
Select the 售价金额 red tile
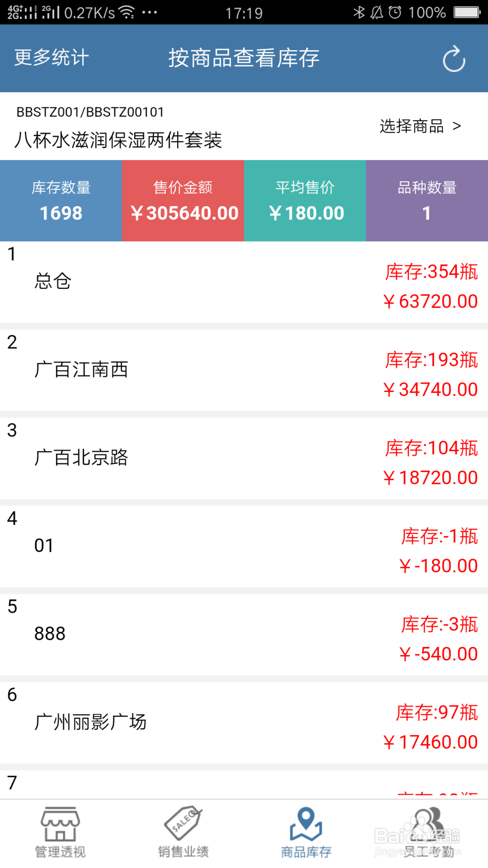pyautogui.click(x=183, y=201)
